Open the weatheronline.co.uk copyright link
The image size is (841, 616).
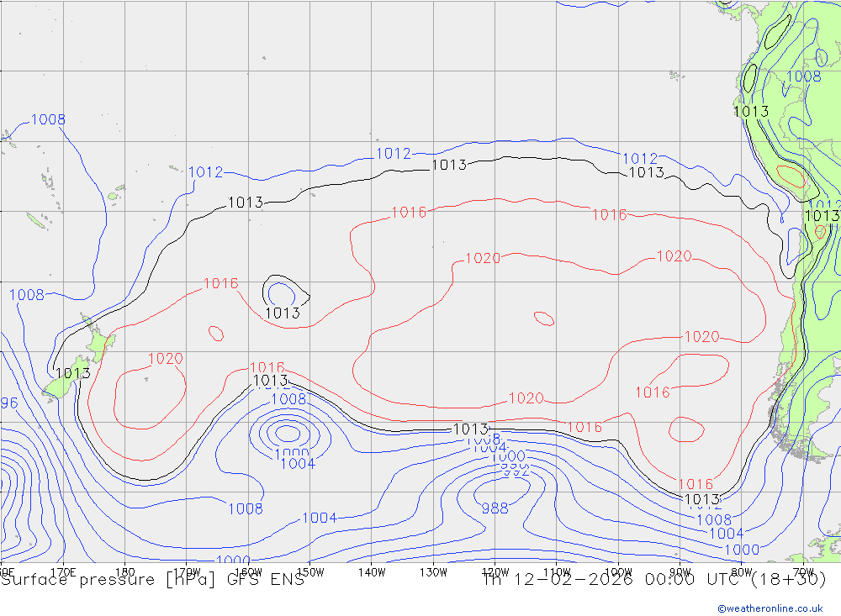(770, 608)
